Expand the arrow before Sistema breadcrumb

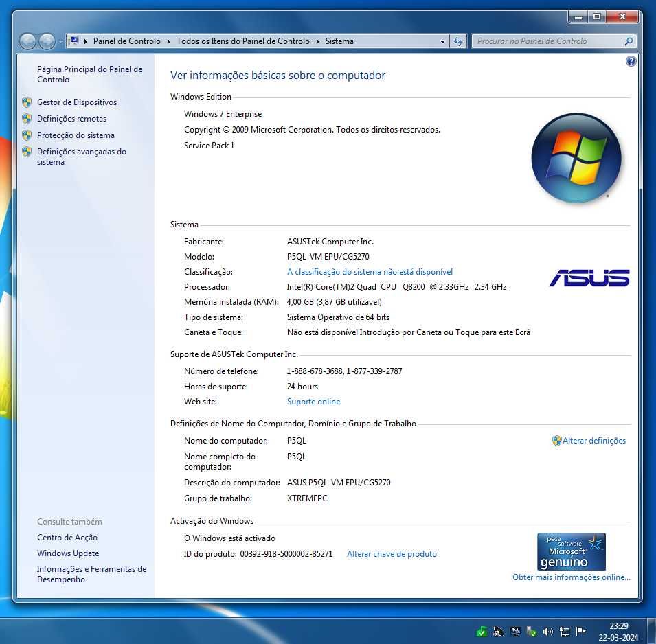tap(318, 41)
